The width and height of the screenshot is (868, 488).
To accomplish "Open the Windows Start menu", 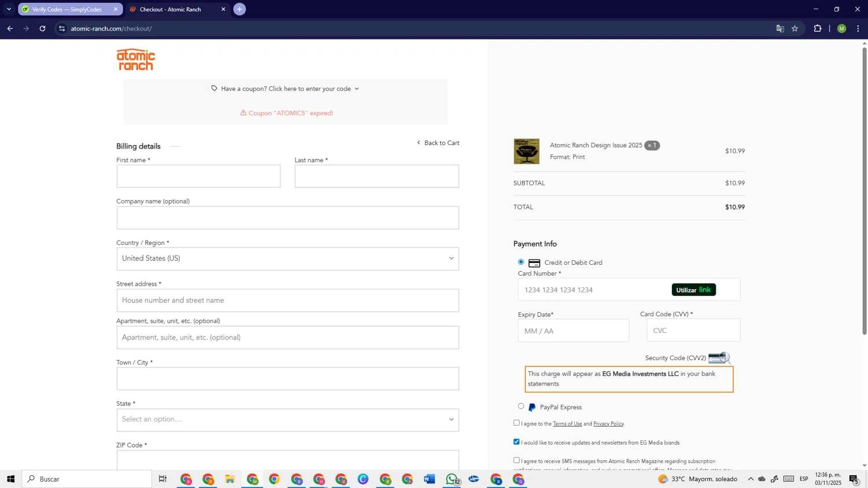I will 10,479.
